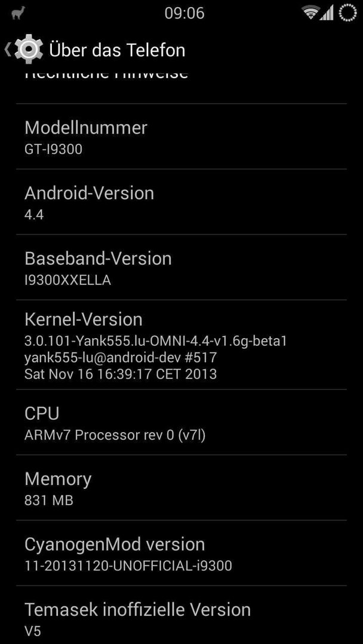The height and width of the screenshot is (644, 363).
Task: Tap the Über das Telefon title
Action: click(117, 50)
